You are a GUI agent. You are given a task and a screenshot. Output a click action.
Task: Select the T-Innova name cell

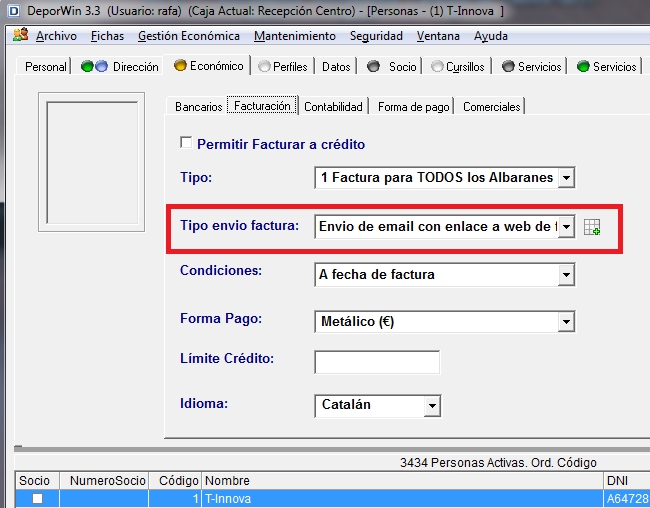coord(402,498)
